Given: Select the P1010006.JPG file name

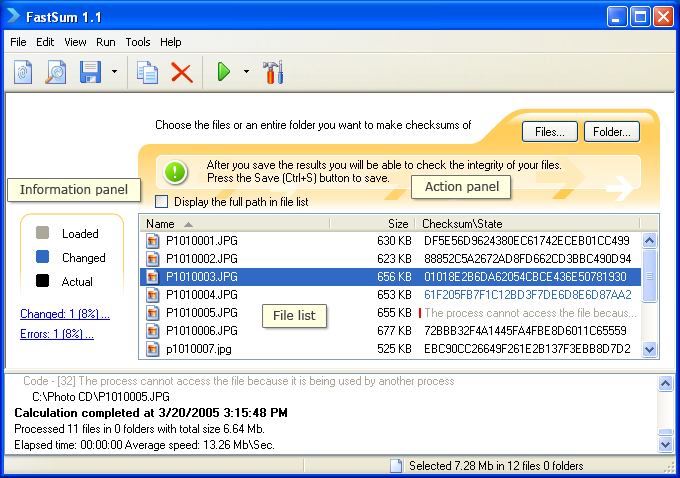Looking at the screenshot, I should pos(202,331).
